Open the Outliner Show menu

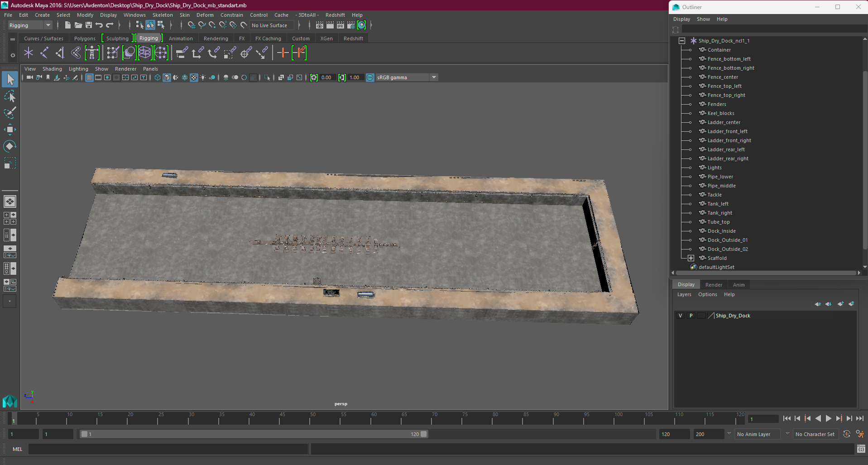pyautogui.click(x=703, y=19)
